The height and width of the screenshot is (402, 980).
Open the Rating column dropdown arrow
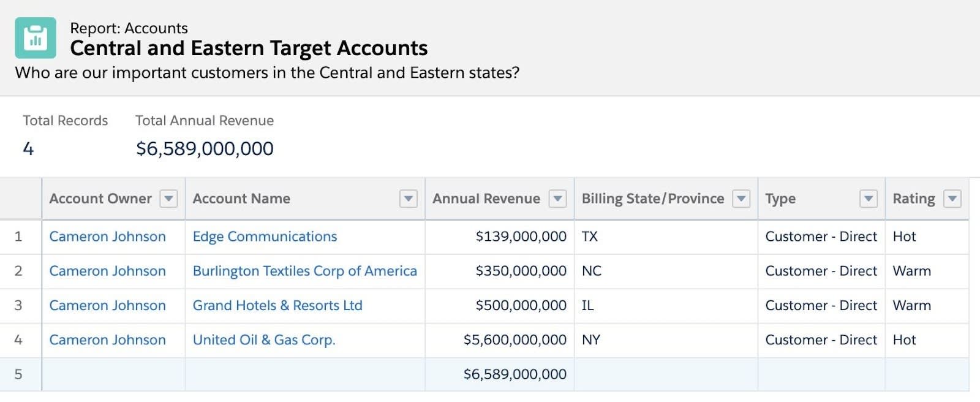click(x=952, y=199)
